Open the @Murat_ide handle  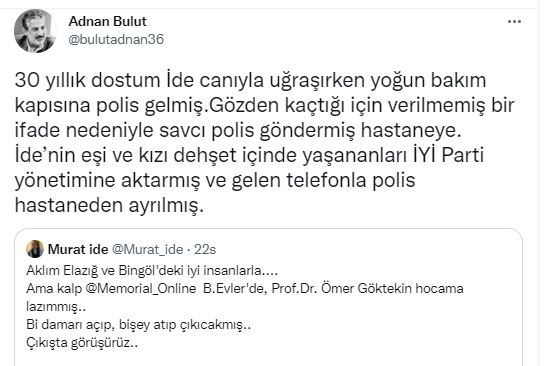pyautogui.click(x=148, y=249)
